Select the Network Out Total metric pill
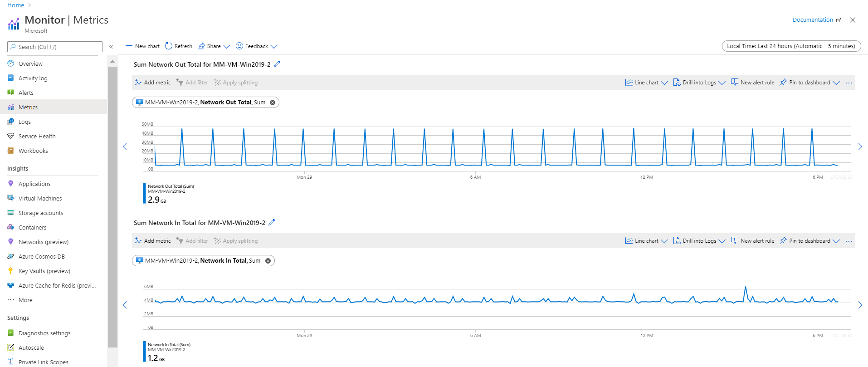868x367 pixels. tap(205, 103)
